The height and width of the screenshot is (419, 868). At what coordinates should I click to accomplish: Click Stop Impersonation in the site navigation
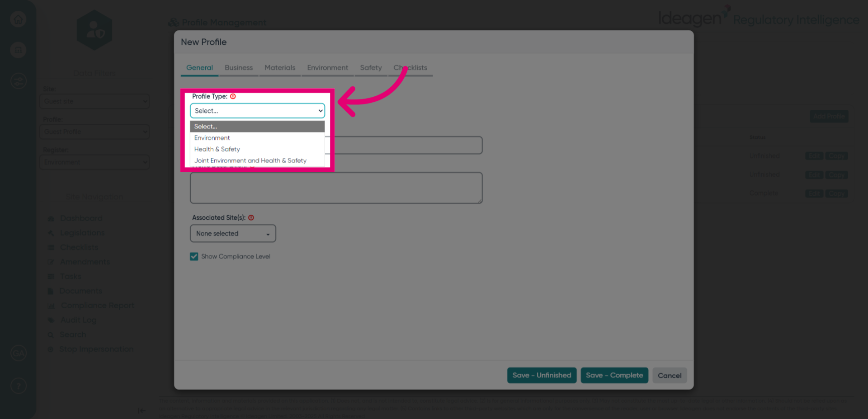point(96,349)
